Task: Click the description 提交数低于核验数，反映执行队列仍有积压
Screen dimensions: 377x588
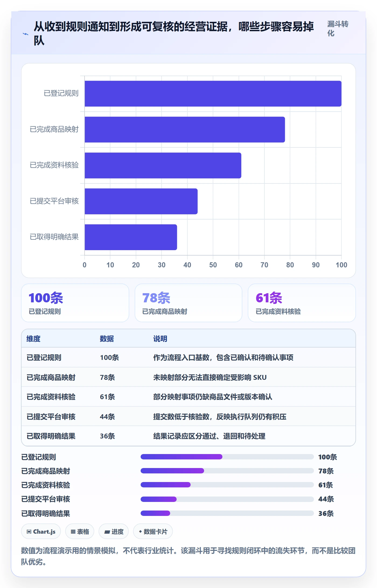Action: coord(220,417)
